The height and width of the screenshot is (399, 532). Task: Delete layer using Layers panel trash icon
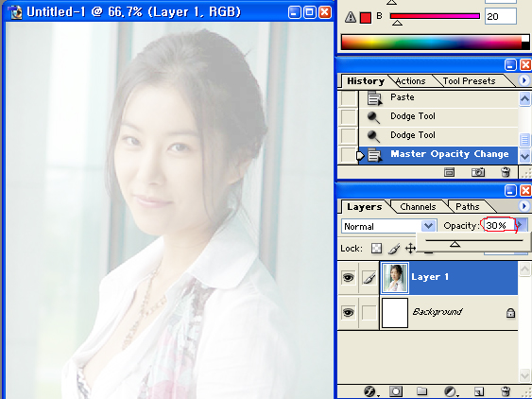pos(506,391)
